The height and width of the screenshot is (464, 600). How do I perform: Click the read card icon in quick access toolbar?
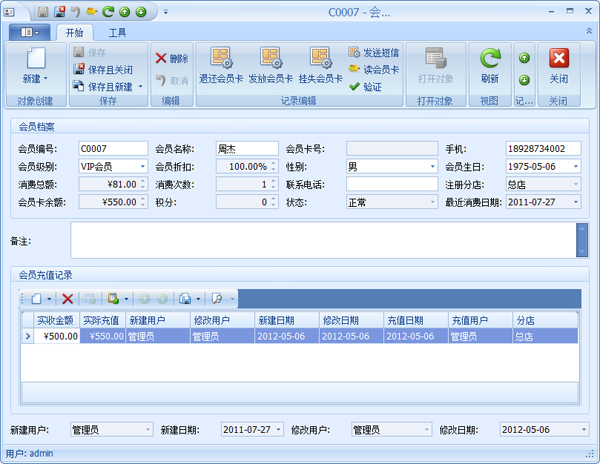[x=91, y=12]
